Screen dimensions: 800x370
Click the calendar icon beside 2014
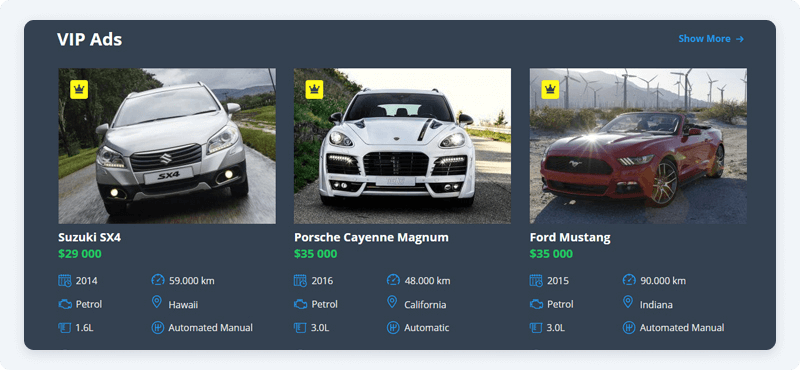tap(65, 280)
